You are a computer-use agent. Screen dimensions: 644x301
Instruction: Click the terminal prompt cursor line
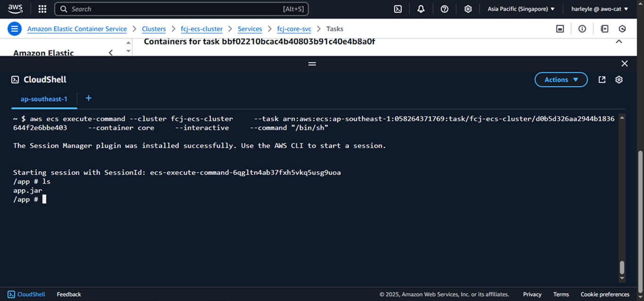[30, 199]
